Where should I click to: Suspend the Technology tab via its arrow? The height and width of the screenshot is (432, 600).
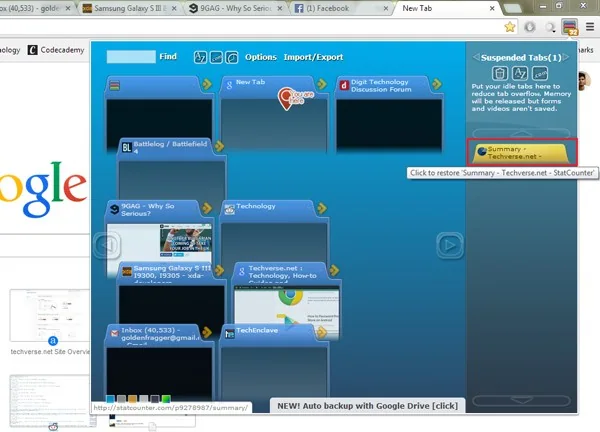[x=322, y=208]
